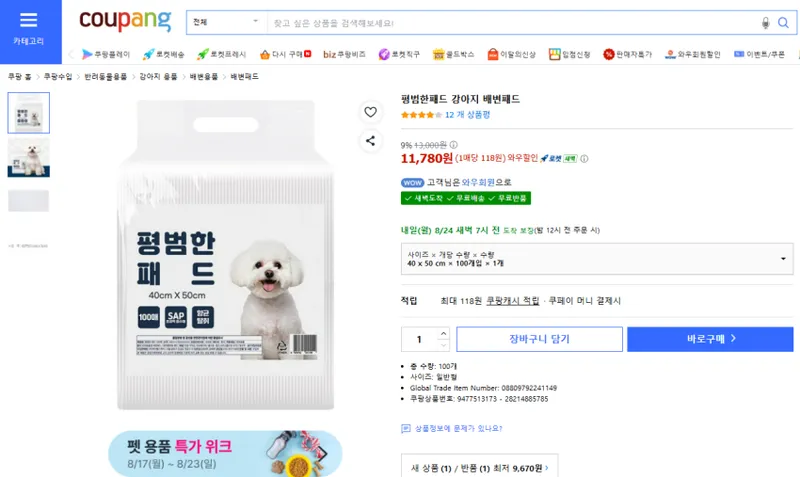Click the info icon after rocket delivery badge
This screenshot has width=800, height=477.
tap(584, 159)
